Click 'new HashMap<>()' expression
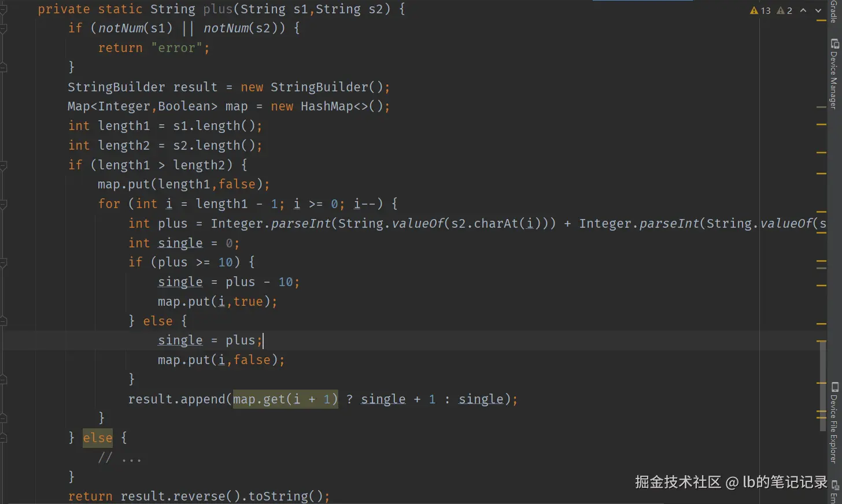 point(327,106)
